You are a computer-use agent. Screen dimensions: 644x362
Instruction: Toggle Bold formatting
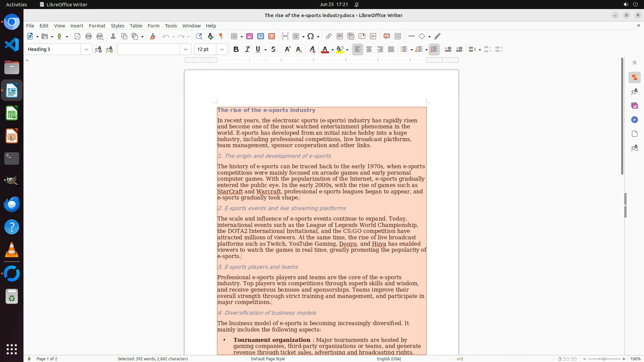(x=236, y=50)
